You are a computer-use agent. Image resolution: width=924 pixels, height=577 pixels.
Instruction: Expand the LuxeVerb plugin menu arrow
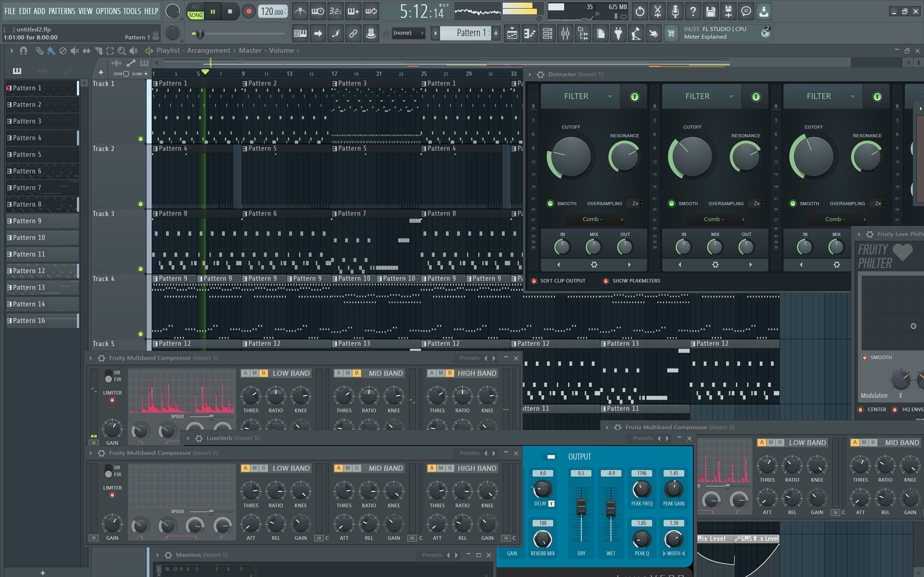pos(188,439)
